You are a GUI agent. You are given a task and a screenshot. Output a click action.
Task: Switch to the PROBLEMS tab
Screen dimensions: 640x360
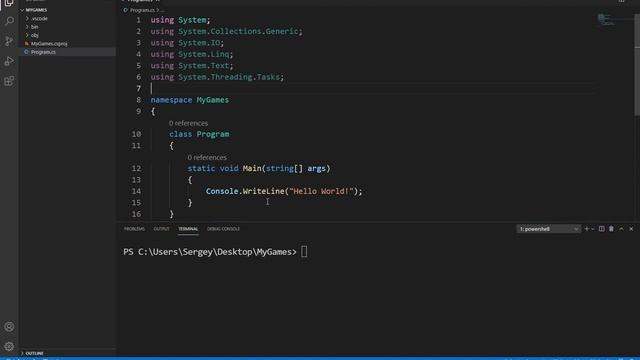(134, 229)
